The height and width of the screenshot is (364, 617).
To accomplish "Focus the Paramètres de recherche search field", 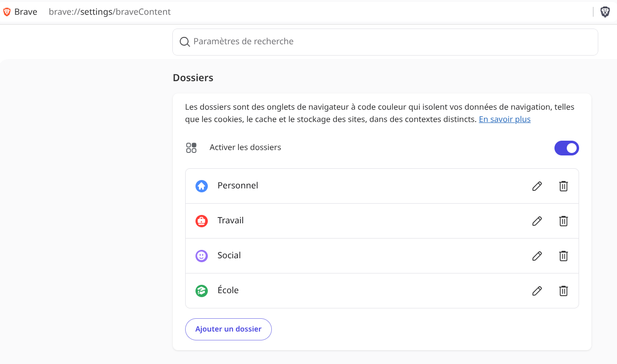I will pos(385,42).
